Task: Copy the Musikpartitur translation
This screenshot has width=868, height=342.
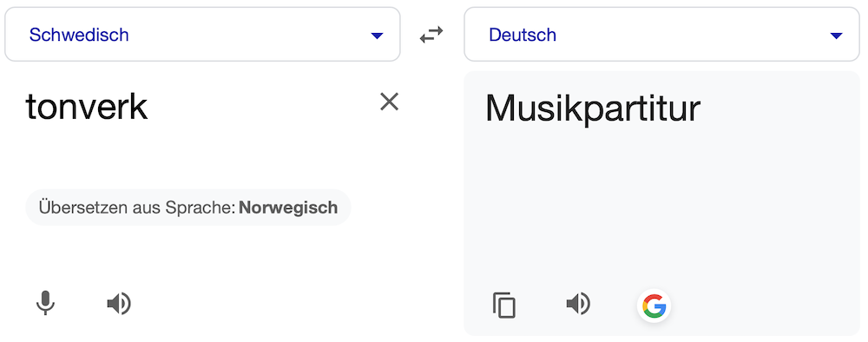Action: coord(503,305)
